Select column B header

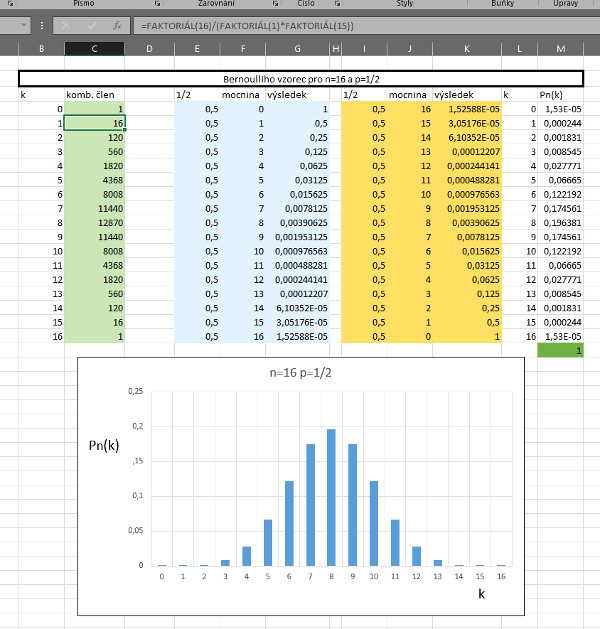(x=41, y=49)
